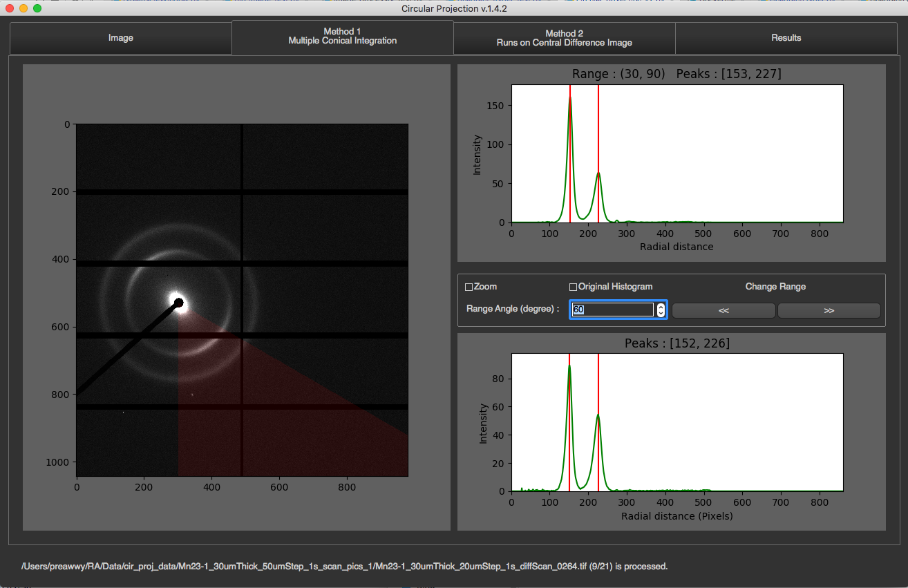
Task: Click the beam center in diffraction image
Action: point(178,303)
